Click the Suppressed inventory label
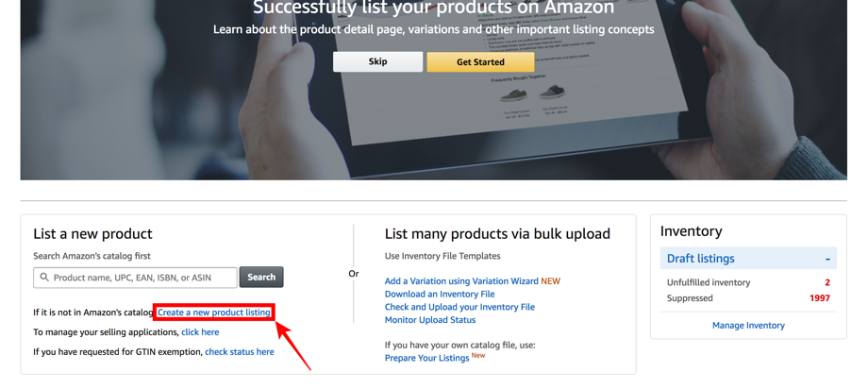Screen dimensions: 868x389 (x=690, y=298)
